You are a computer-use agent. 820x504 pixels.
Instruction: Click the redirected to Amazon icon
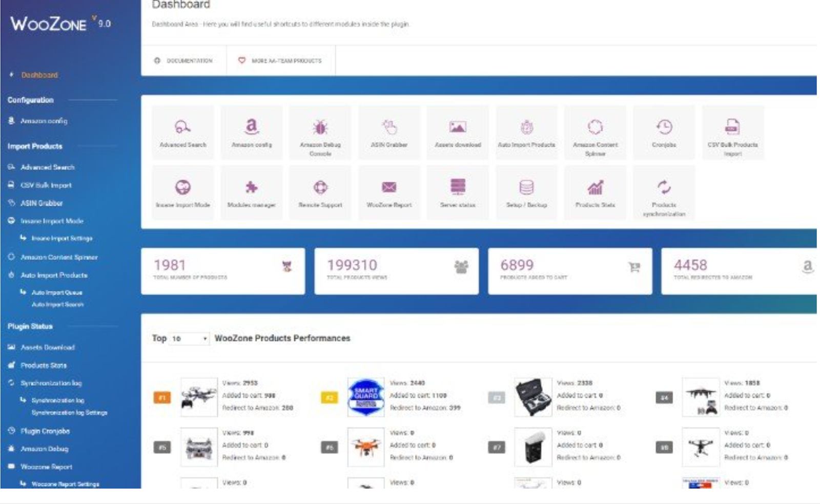click(x=808, y=266)
